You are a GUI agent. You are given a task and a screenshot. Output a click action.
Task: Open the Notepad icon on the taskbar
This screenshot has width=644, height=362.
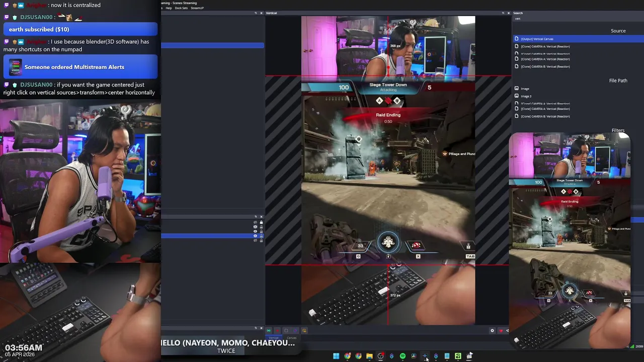(x=447, y=356)
